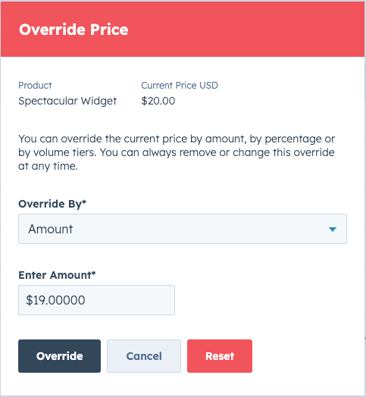366x397 pixels.
Task: Click the Product label
Action: pos(35,85)
